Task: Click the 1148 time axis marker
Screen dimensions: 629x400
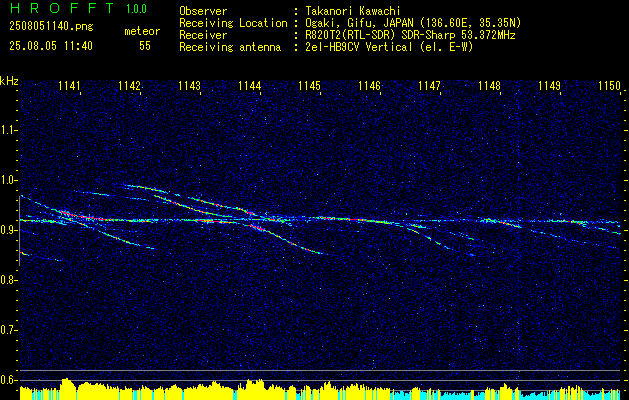Action: (x=489, y=85)
